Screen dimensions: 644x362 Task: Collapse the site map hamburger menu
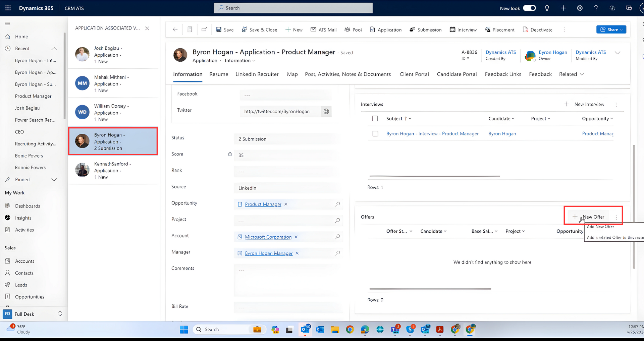pyautogui.click(x=7, y=23)
